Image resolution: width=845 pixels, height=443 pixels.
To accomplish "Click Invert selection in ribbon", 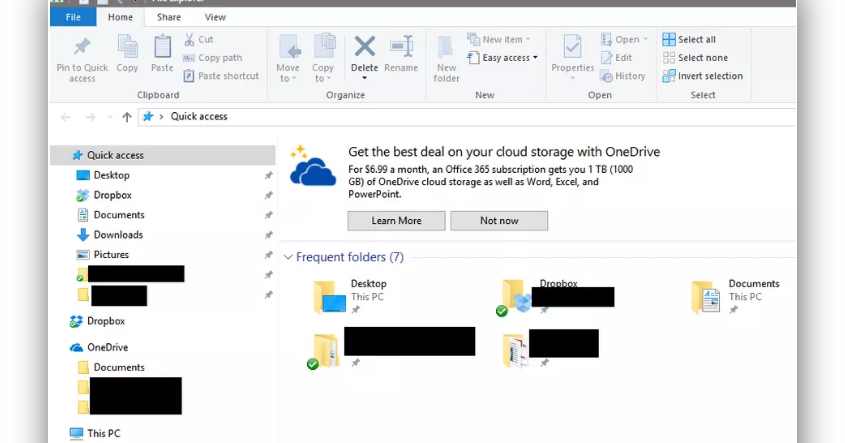I will (703, 76).
